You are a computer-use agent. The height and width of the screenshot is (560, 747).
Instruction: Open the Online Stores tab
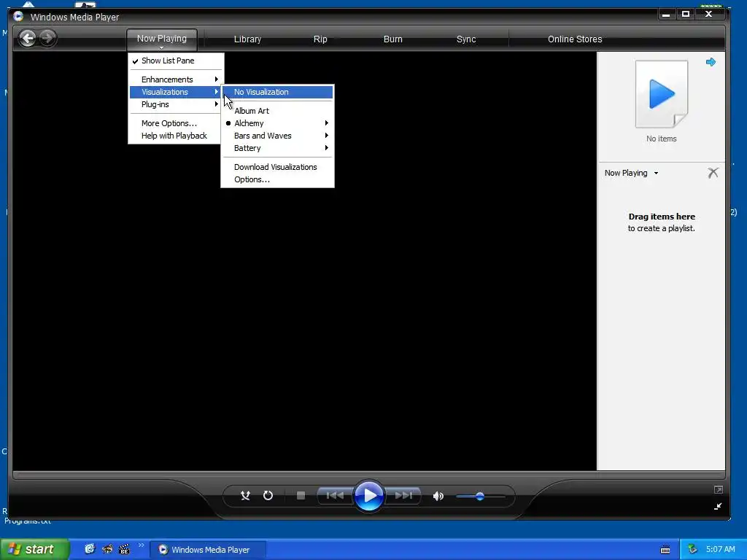[x=575, y=39]
